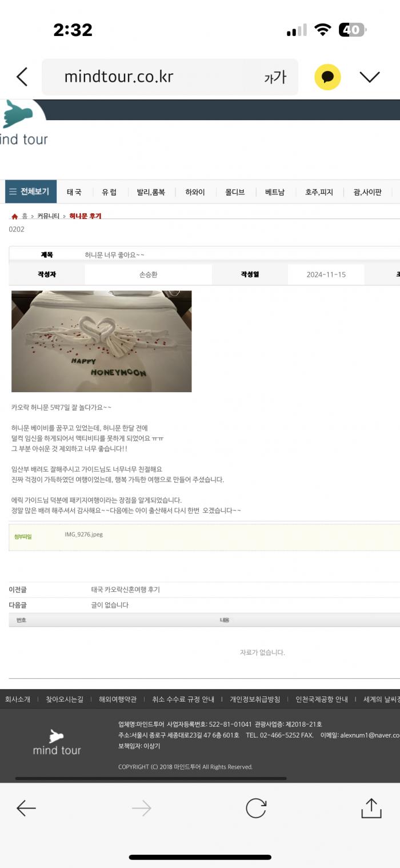Click the horizontal scrollbar above the toolbar

pyautogui.click(x=151, y=778)
